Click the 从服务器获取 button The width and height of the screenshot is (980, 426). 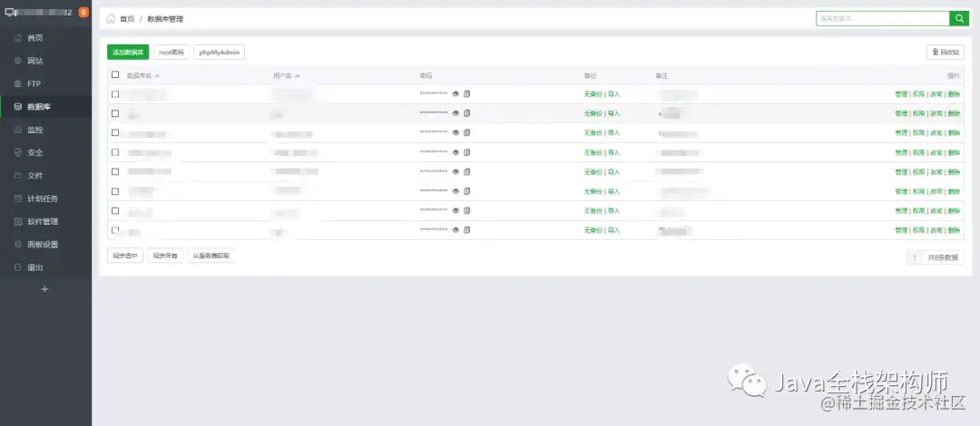pos(211,256)
